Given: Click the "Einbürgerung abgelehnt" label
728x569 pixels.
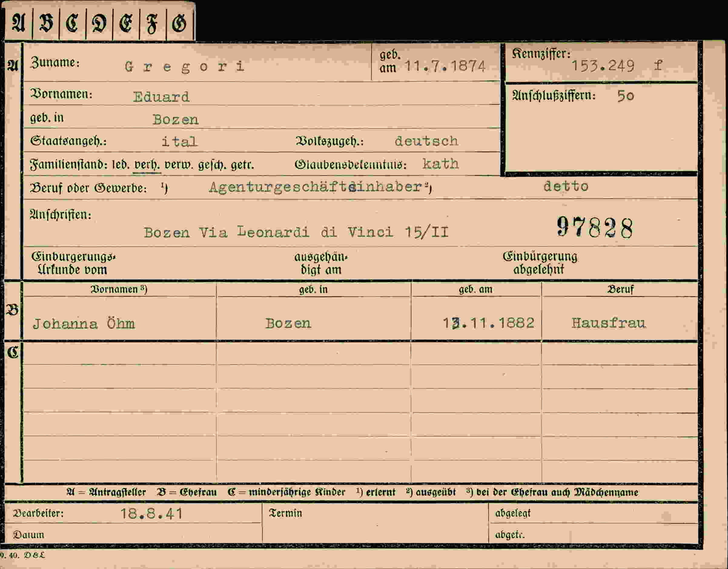Looking at the screenshot, I should pos(540,263).
